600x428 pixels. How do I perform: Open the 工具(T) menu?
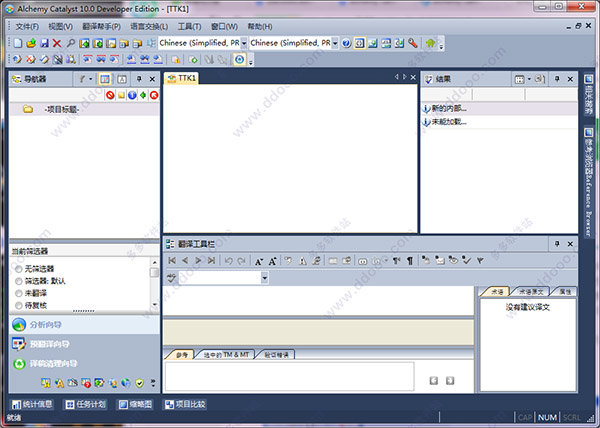coord(189,26)
